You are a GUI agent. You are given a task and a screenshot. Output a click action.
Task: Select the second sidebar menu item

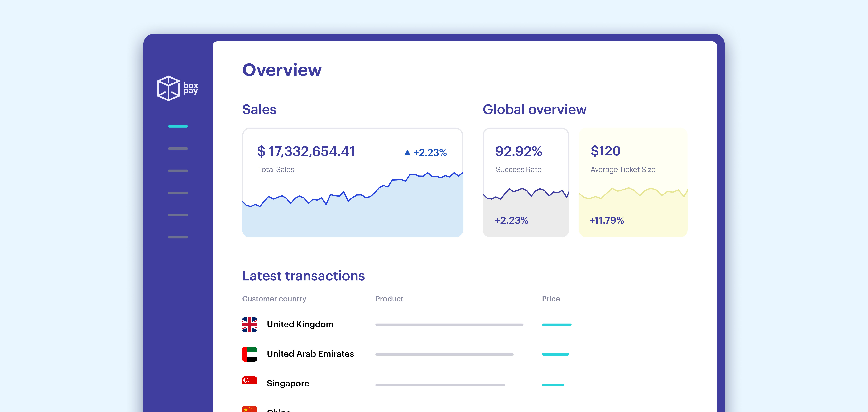click(178, 148)
